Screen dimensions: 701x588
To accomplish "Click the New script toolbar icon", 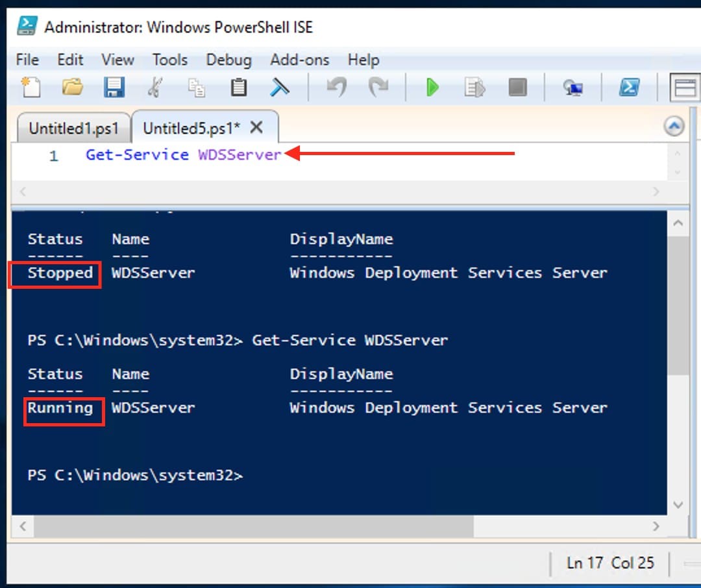I will point(31,87).
